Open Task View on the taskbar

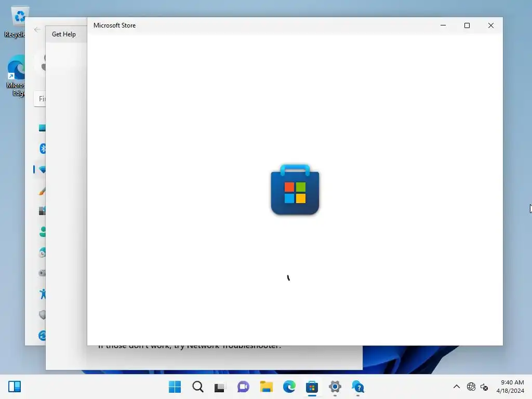[220, 387]
